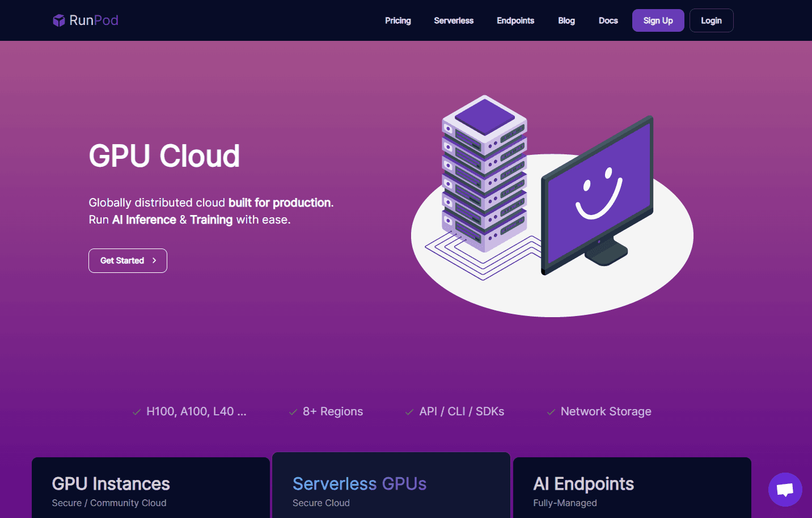Click 'Fully-Managed' subtitle text
The image size is (812, 518).
565,503
